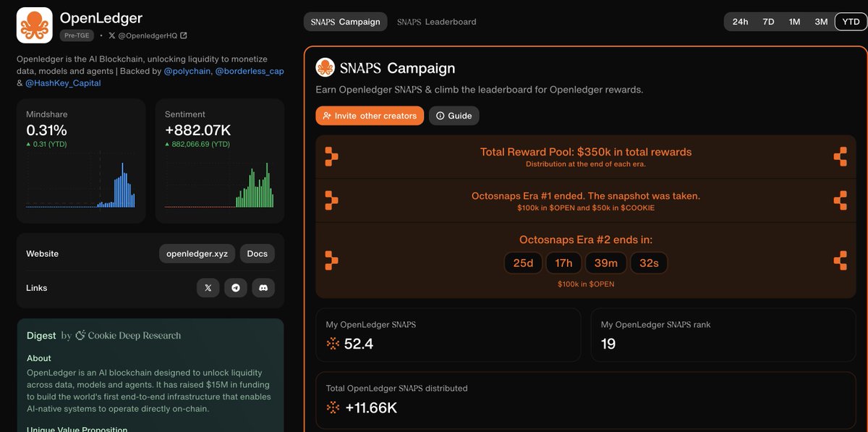Click the Cookie Deep Research logo
This screenshot has height=432, width=868.
pos(129,335)
